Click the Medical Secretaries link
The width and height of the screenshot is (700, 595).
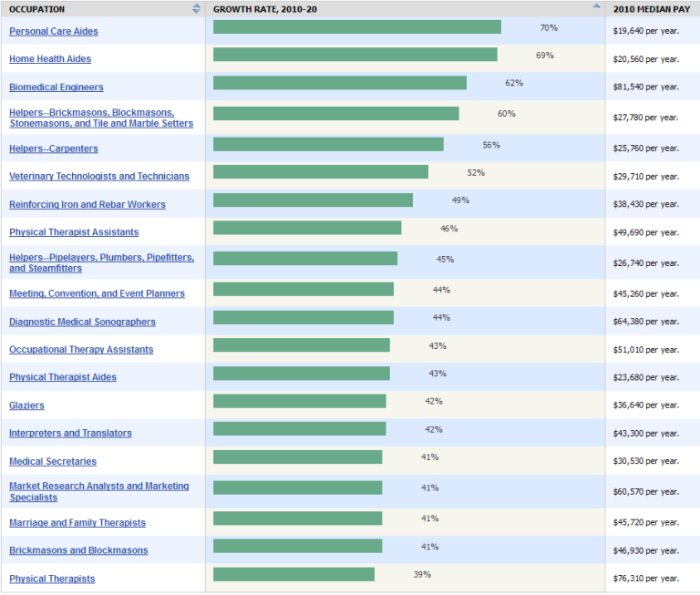pos(53,462)
